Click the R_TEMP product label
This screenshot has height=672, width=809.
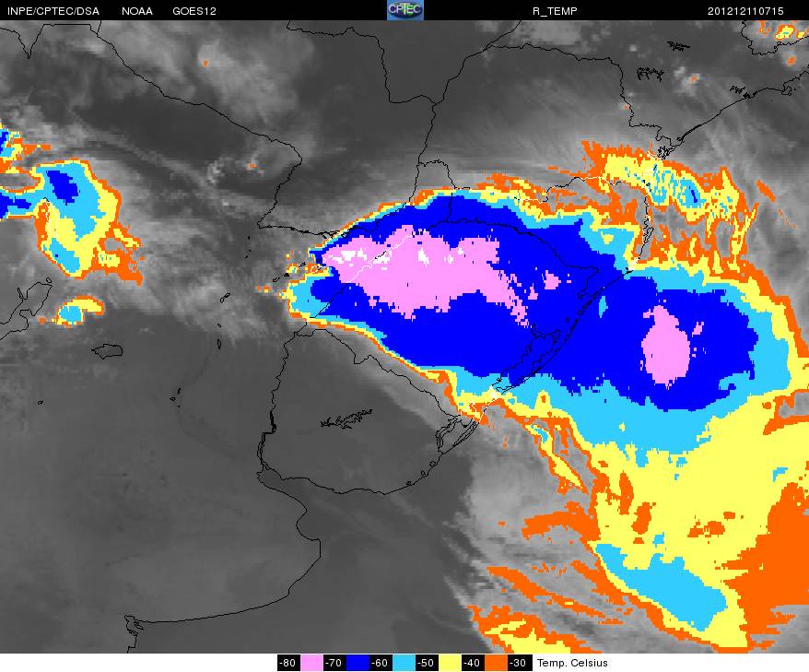click(555, 11)
